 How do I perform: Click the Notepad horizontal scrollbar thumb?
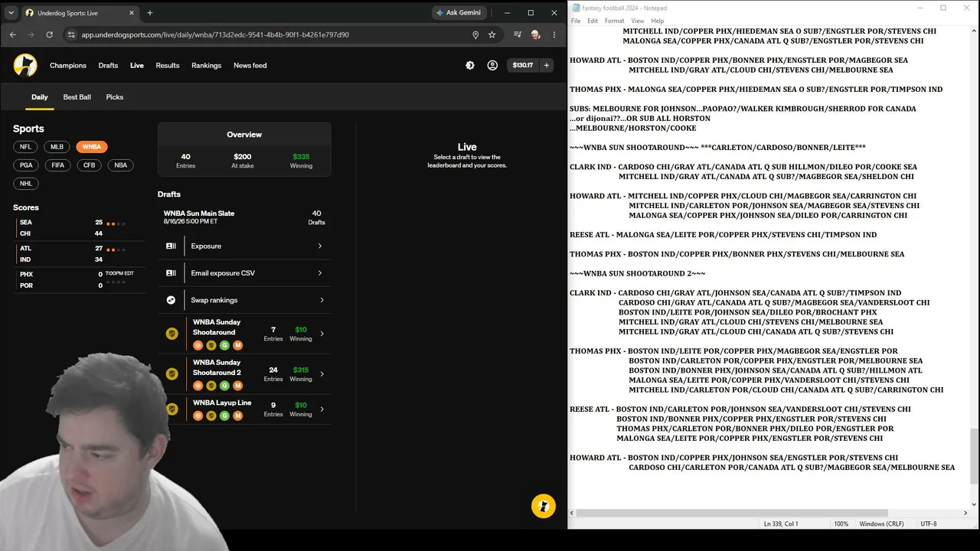(733, 514)
